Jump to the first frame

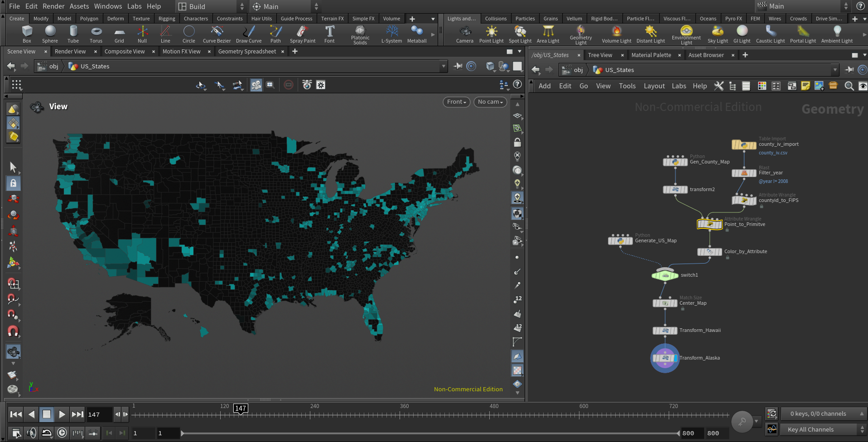[16, 414]
